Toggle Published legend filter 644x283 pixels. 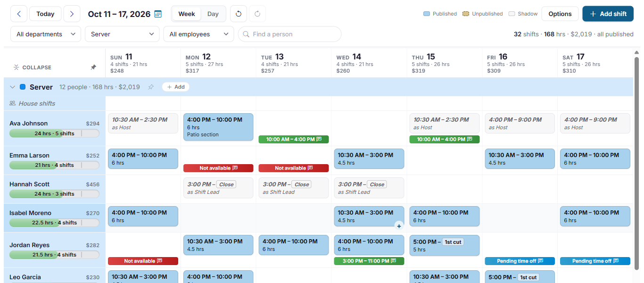[x=440, y=14]
